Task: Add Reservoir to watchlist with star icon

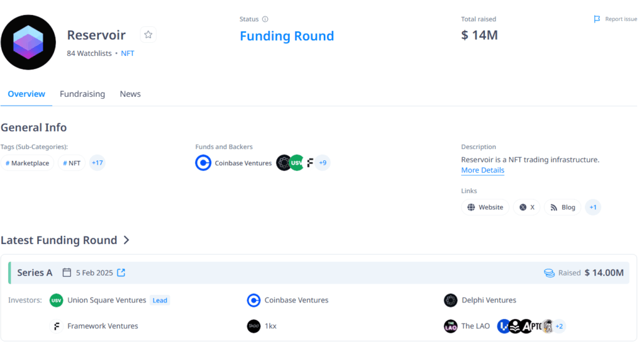Action: coord(148,35)
